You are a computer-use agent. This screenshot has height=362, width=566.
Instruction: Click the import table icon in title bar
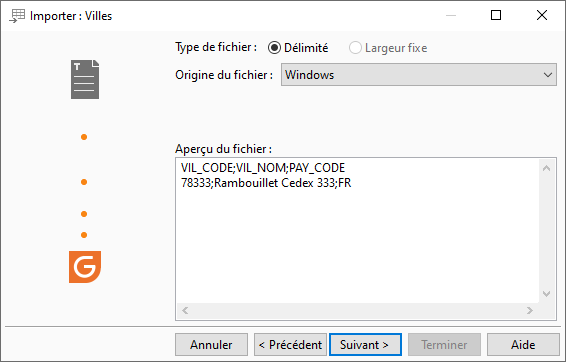pyautogui.click(x=17, y=16)
